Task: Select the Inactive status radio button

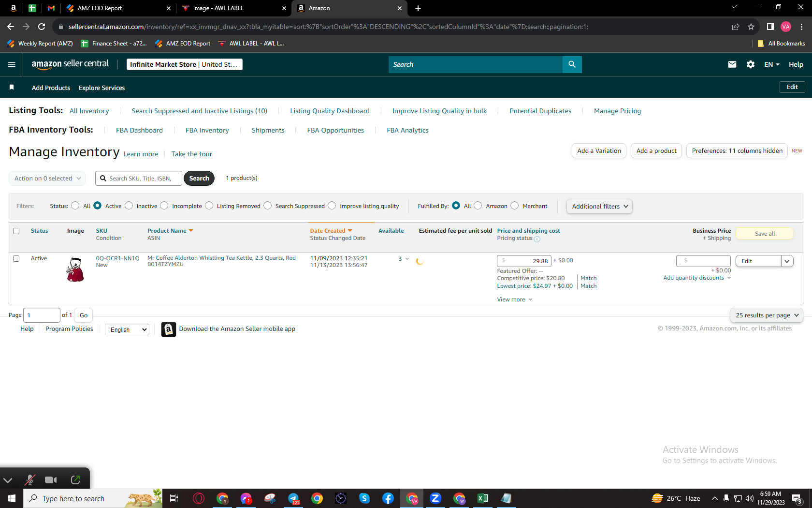Action: [x=129, y=206]
